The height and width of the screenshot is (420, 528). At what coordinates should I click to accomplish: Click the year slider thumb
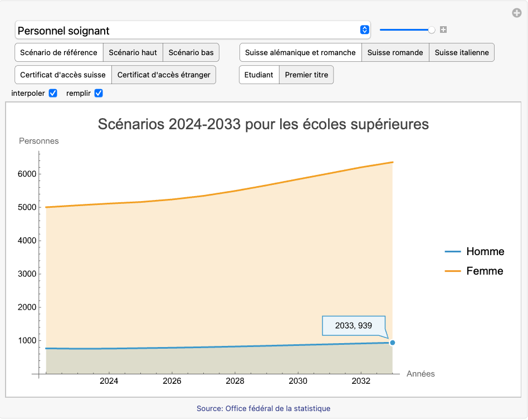432,30
